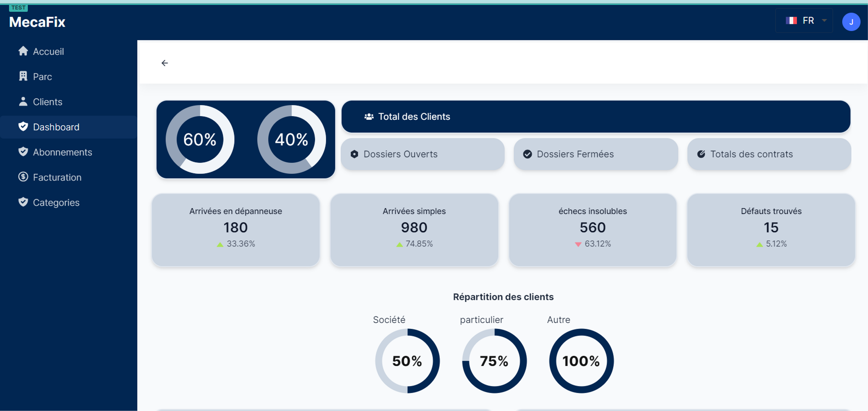Click the Accueil home icon
The width and height of the screenshot is (868, 411).
tap(23, 51)
